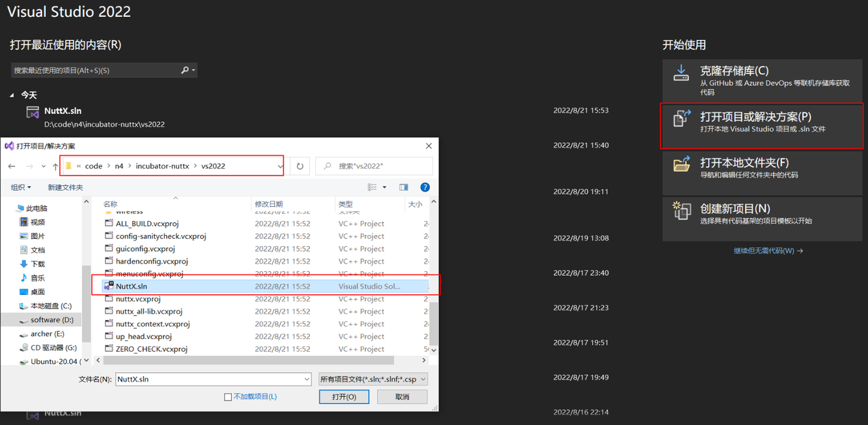Go back in the file dialog

(x=12, y=166)
